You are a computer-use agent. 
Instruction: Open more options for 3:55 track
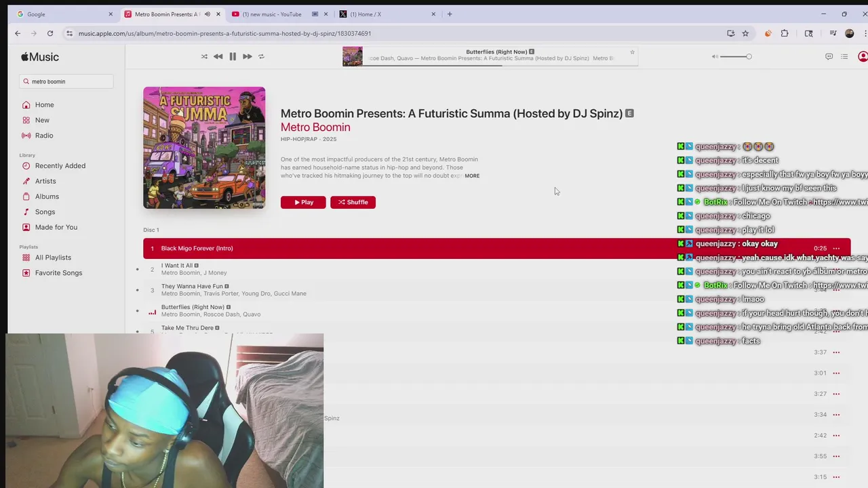click(836, 456)
